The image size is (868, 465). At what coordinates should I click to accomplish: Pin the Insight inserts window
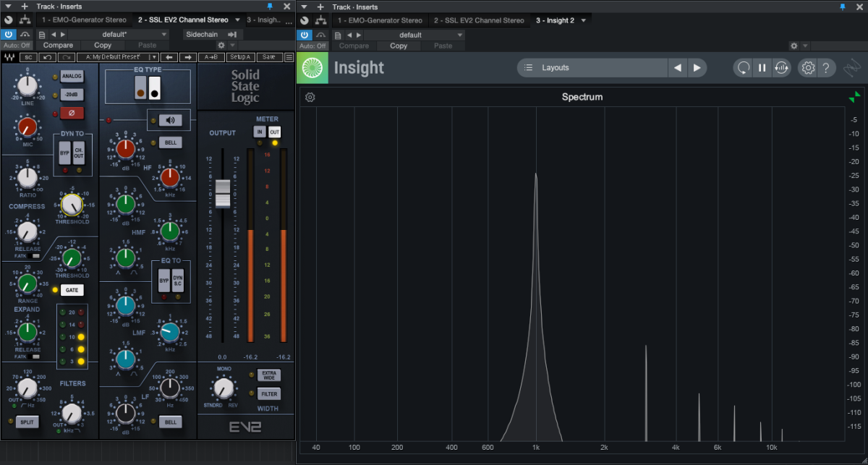click(x=841, y=7)
